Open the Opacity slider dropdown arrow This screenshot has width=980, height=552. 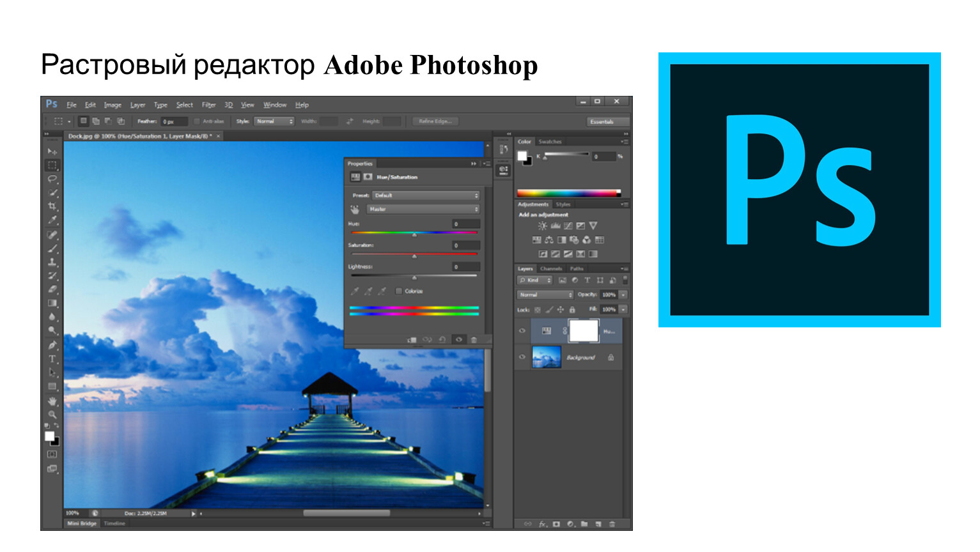coord(623,295)
